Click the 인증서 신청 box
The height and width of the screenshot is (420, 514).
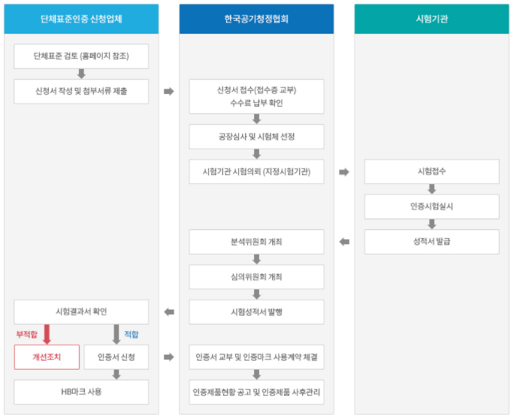click(116, 357)
